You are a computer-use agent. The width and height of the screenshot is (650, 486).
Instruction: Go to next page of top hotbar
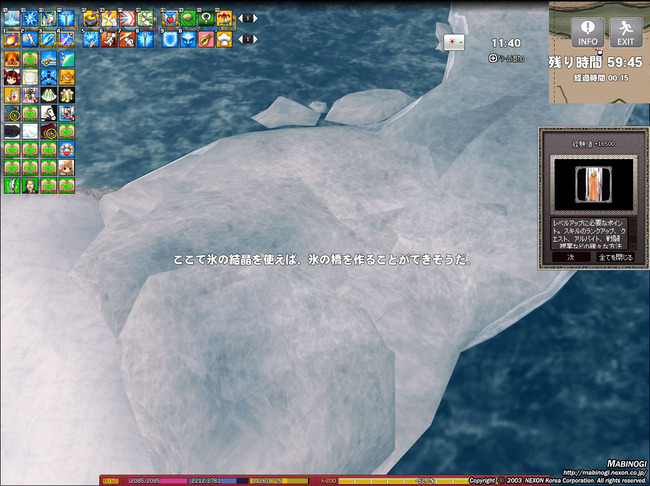point(255,19)
